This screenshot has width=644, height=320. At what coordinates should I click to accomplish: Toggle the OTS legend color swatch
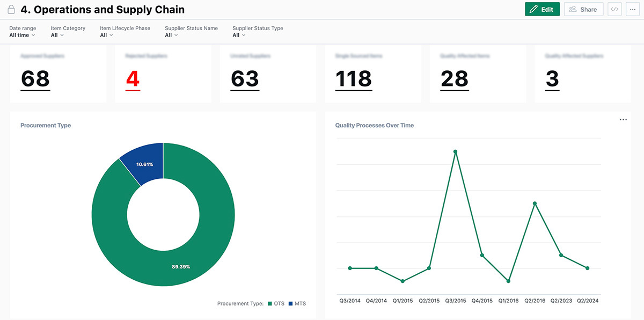(269, 304)
